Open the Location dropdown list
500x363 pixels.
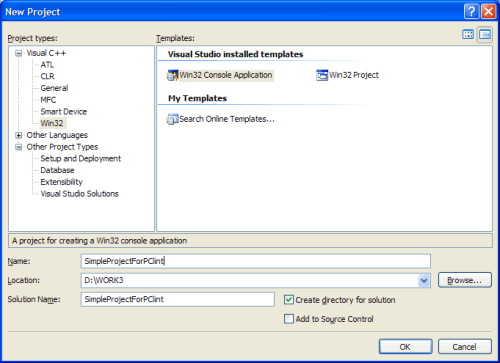(x=424, y=280)
